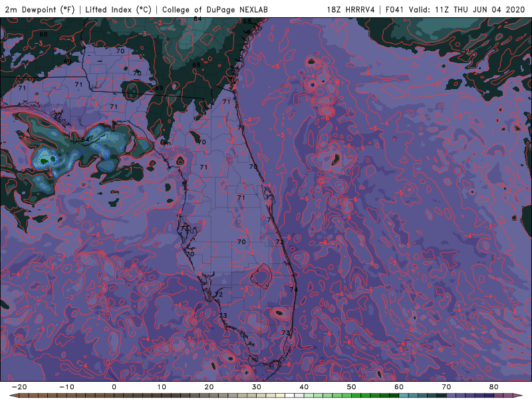Click the "30" colorbar scale label
532x399 pixels.
pos(257,387)
